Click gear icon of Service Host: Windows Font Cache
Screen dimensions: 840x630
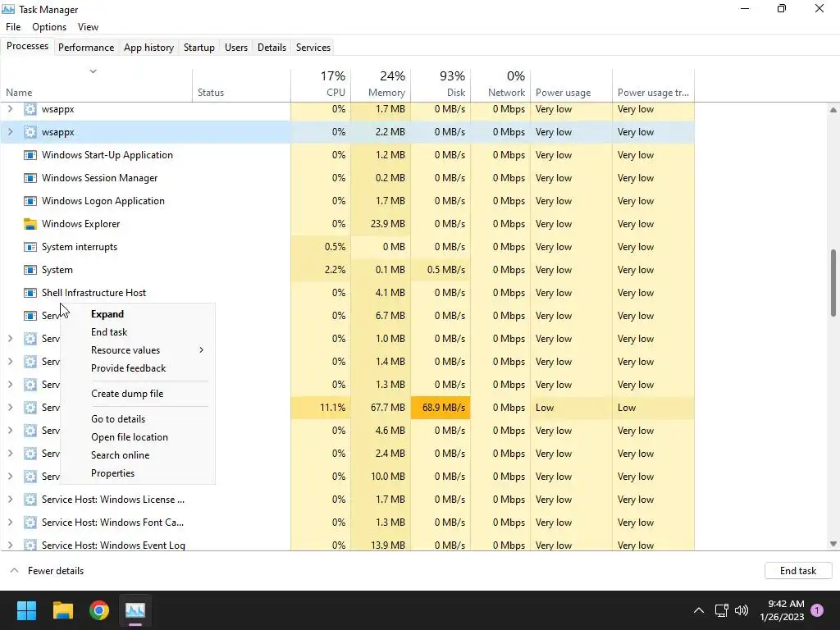tap(30, 523)
